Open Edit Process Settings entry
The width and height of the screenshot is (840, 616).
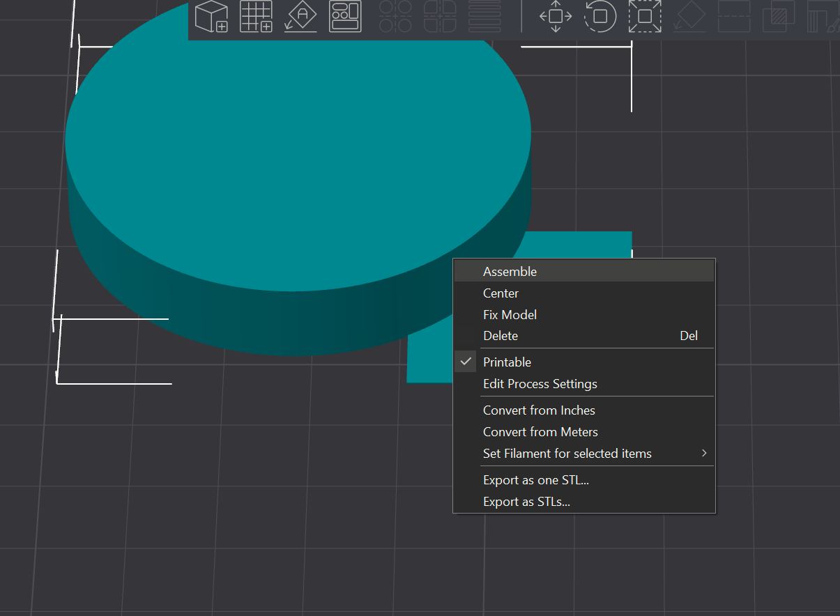pos(584,384)
